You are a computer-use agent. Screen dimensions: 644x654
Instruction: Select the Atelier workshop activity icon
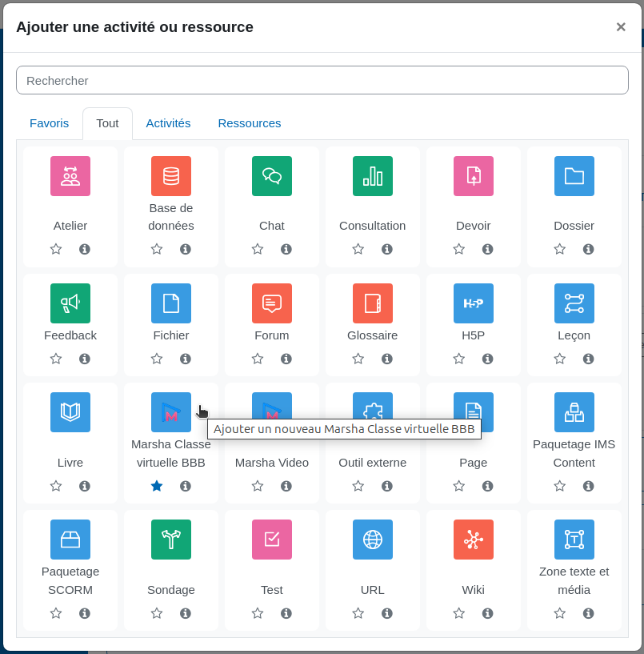70,176
